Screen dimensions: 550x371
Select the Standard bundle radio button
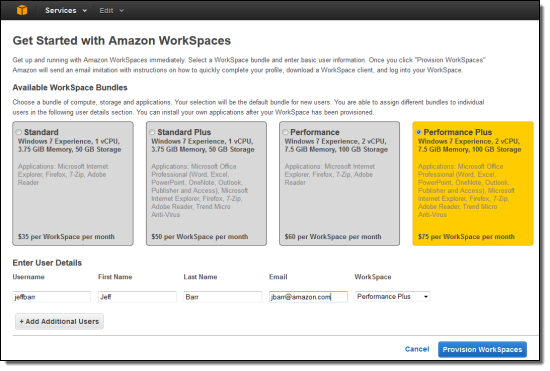pos(19,132)
